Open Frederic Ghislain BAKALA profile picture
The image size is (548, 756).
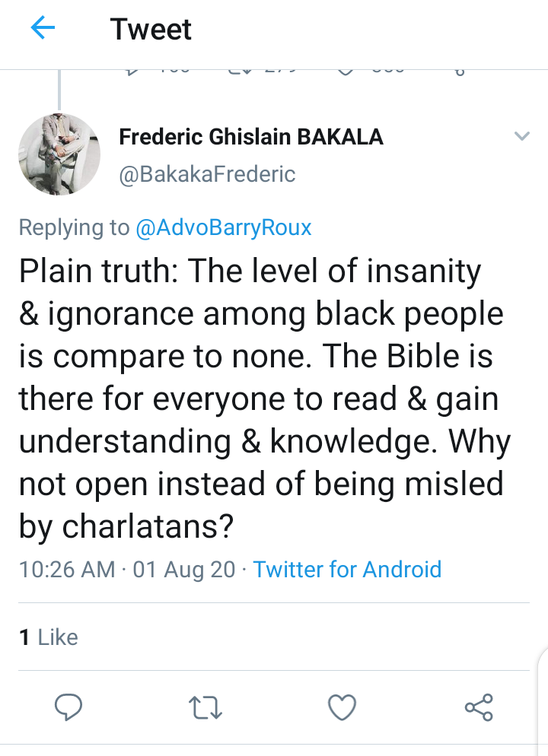[59, 154]
